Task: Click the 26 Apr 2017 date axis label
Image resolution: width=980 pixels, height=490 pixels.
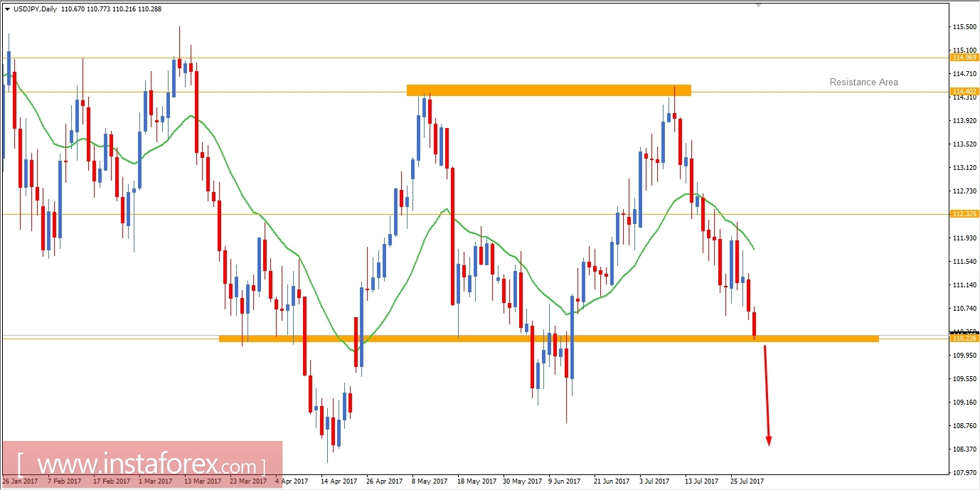Action: [384, 481]
